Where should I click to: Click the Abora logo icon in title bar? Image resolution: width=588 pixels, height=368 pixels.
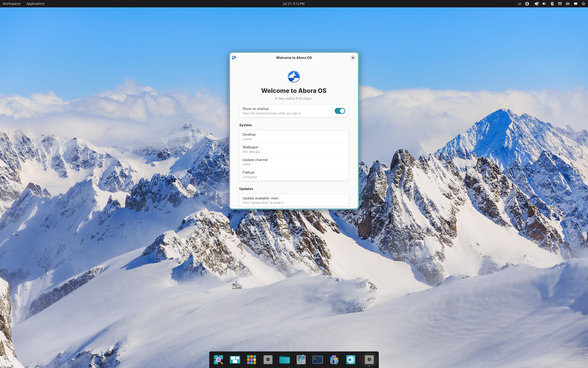tap(234, 58)
